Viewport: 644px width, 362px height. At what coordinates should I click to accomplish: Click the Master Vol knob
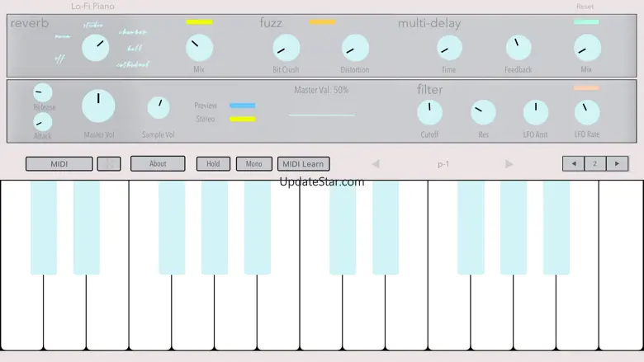(98, 106)
